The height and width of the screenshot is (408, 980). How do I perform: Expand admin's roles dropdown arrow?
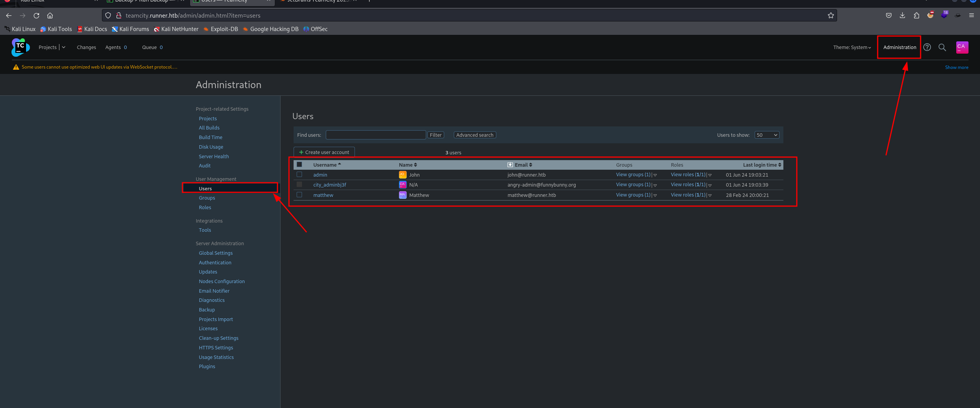pyautogui.click(x=710, y=175)
